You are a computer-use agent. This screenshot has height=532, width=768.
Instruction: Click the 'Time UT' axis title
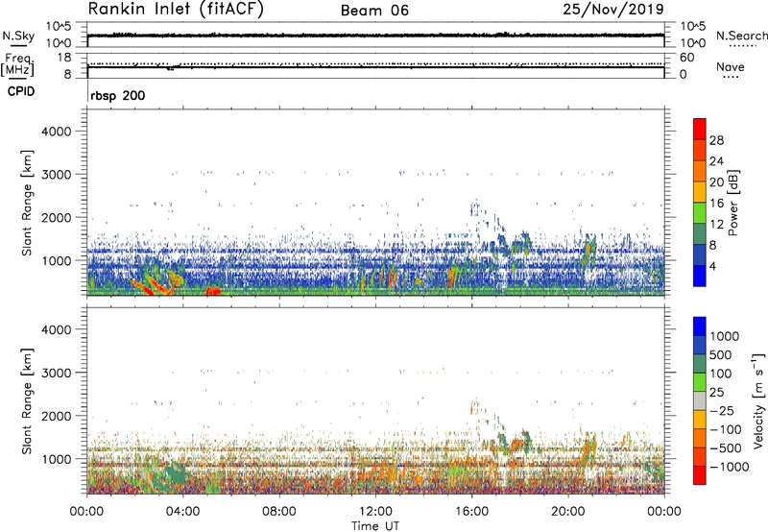[x=375, y=526]
